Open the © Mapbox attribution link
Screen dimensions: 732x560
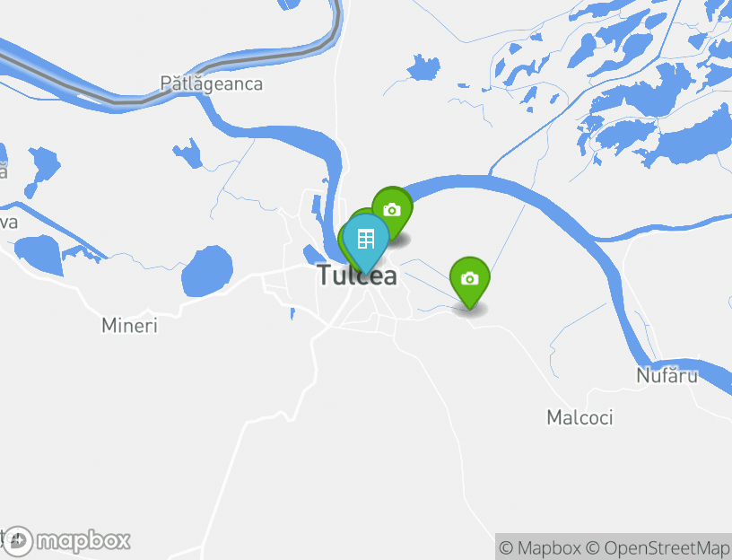pyautogui.click(x=540, y=547)
